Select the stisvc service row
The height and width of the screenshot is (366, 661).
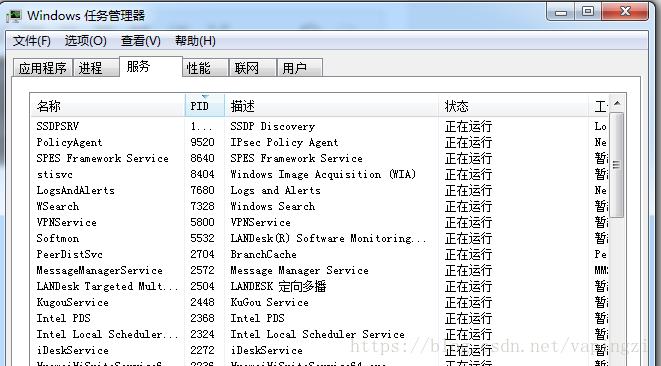(320, 175)
